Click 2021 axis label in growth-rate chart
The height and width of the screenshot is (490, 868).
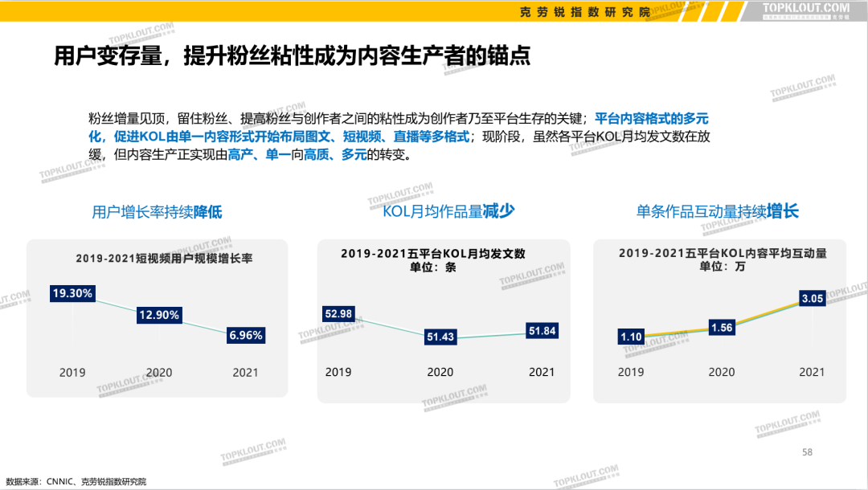(245, 373)
